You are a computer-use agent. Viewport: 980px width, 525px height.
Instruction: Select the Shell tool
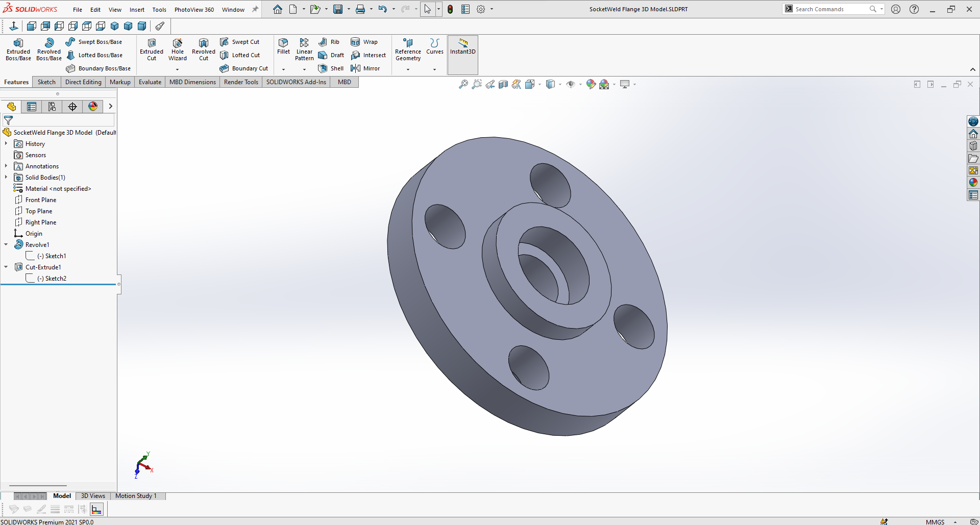331,68
